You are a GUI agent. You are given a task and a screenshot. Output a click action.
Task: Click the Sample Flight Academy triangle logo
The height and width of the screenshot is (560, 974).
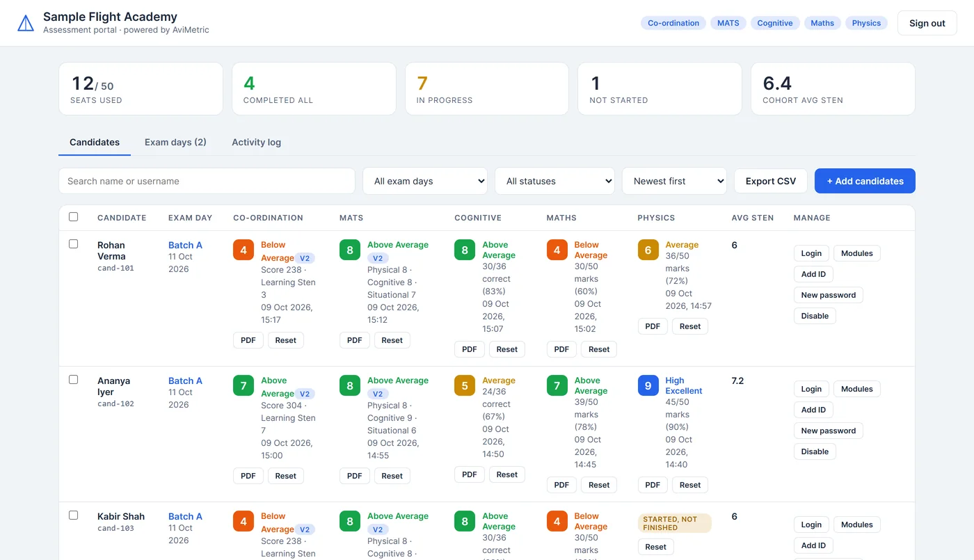(x=26, y=23)
